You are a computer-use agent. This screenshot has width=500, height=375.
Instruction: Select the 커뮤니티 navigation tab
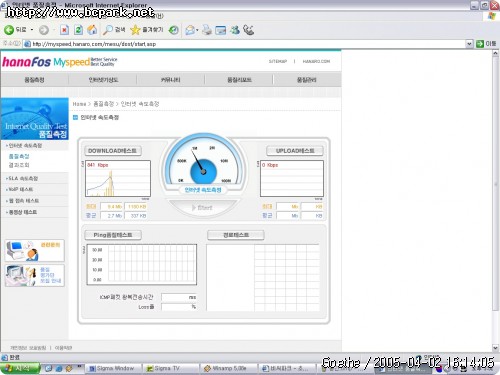[x=171, y=80]
